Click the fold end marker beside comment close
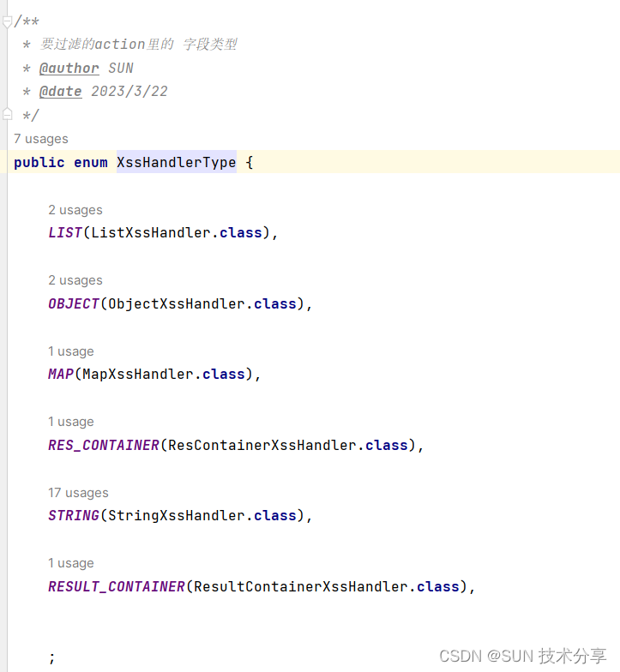Viewport: 620px width, 672px height. pyautogui.click(x=7, y=114)
